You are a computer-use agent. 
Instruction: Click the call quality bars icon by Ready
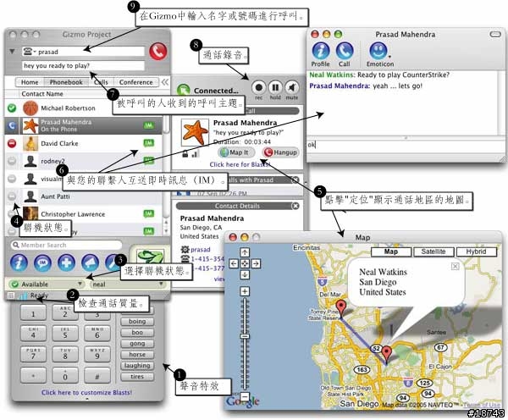pyautogui.click(x=23, y=296)
